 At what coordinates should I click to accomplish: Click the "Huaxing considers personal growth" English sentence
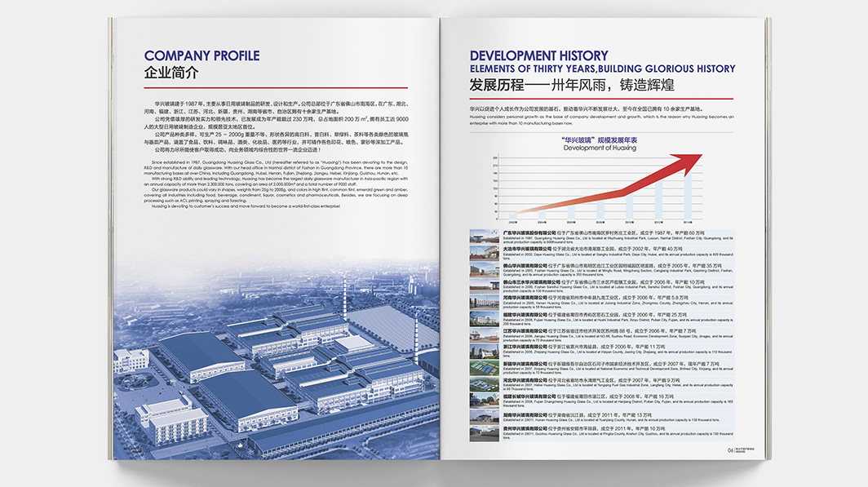pyautogui.click(x=602, y=120)
